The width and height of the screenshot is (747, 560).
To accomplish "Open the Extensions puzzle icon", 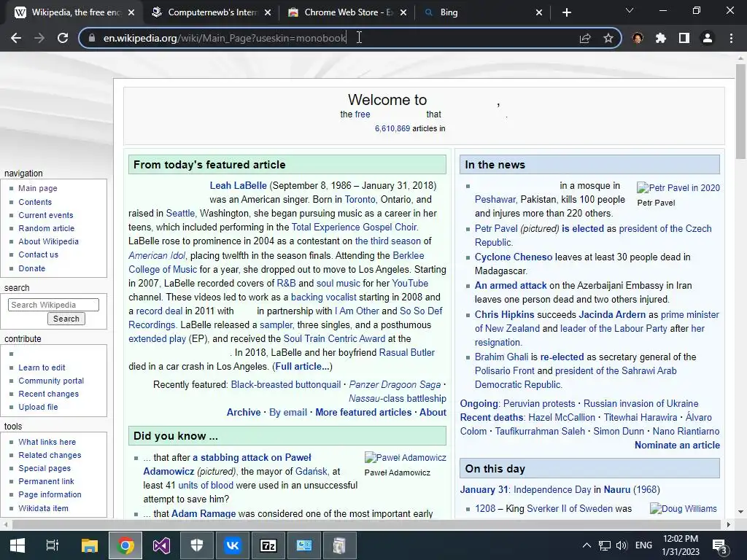I will [661, 38].
